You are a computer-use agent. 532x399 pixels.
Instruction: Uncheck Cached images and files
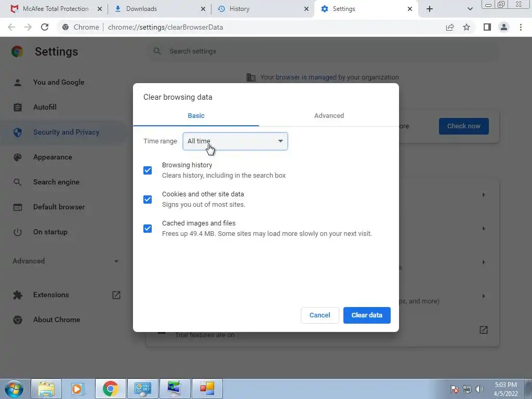click(148, 229)
